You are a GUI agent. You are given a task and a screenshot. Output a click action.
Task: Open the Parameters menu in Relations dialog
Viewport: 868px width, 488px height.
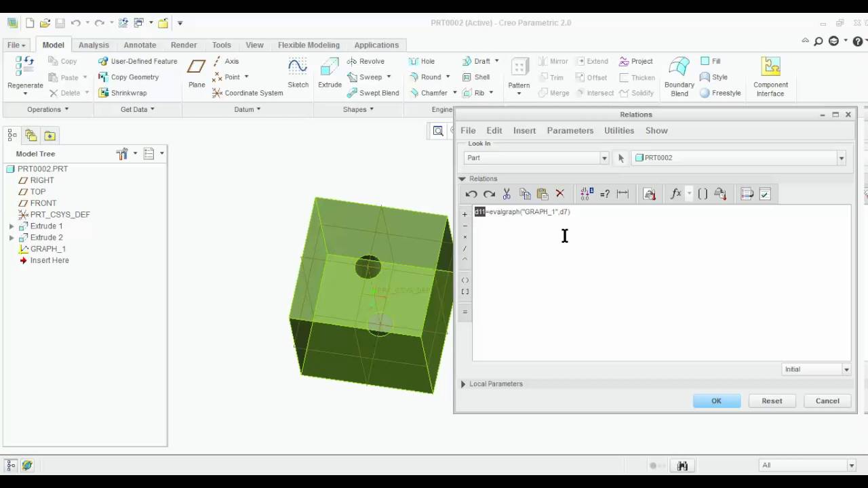click(570, 130)
